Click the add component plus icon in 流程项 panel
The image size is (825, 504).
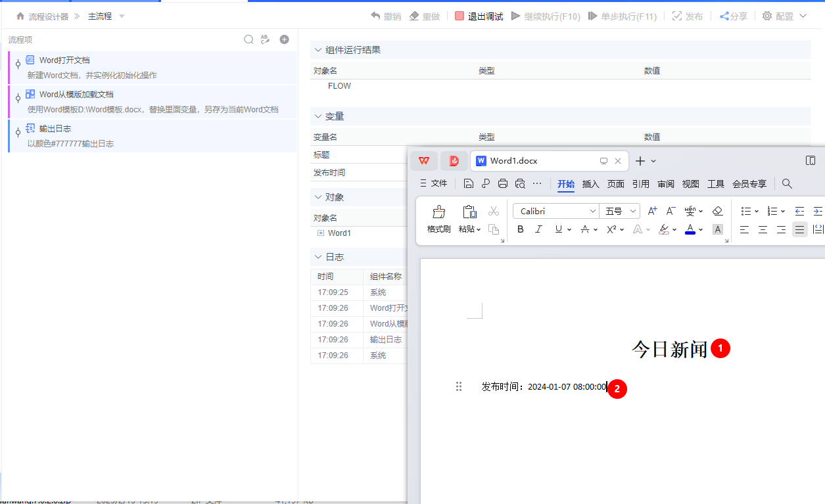[284, 39]
